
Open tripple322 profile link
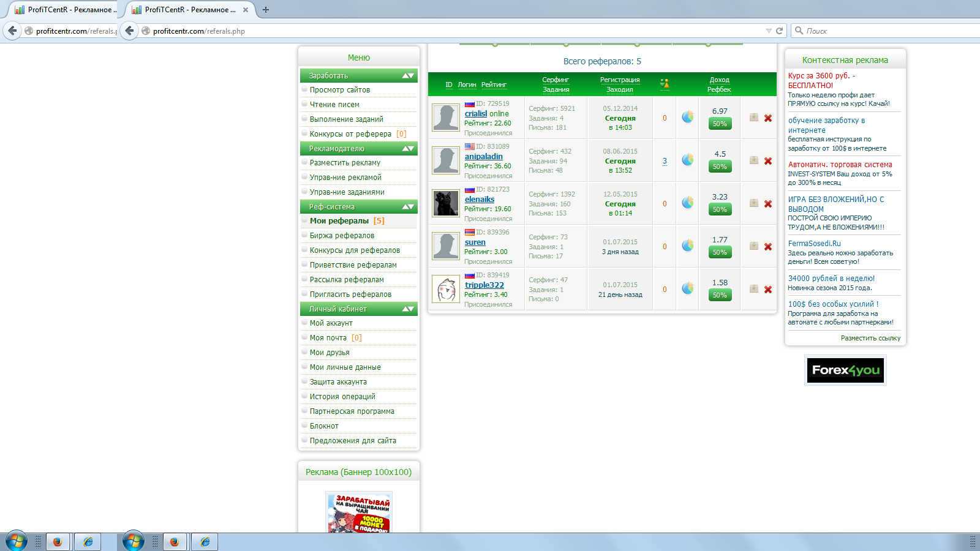click(484, 285)
